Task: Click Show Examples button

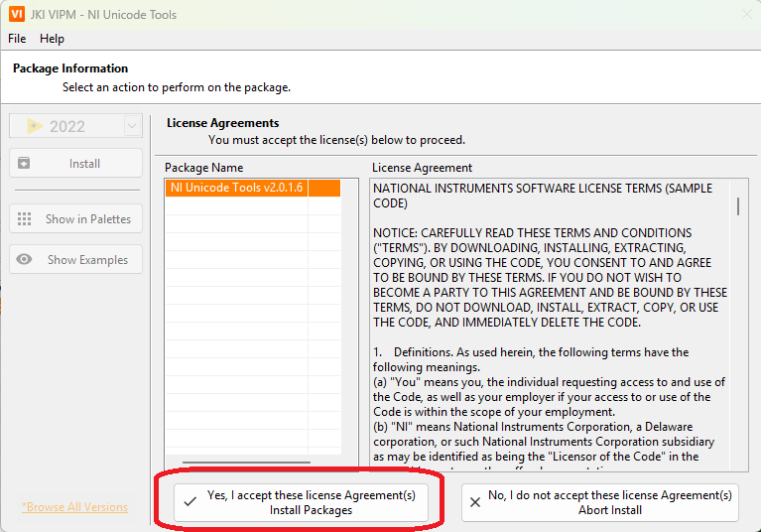Action: click(x=75, y=259)
